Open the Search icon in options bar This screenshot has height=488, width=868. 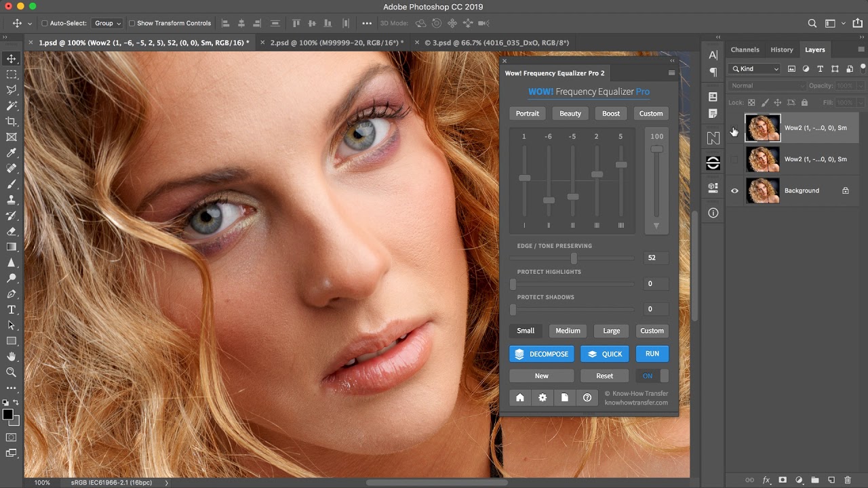tap(812, 23)
